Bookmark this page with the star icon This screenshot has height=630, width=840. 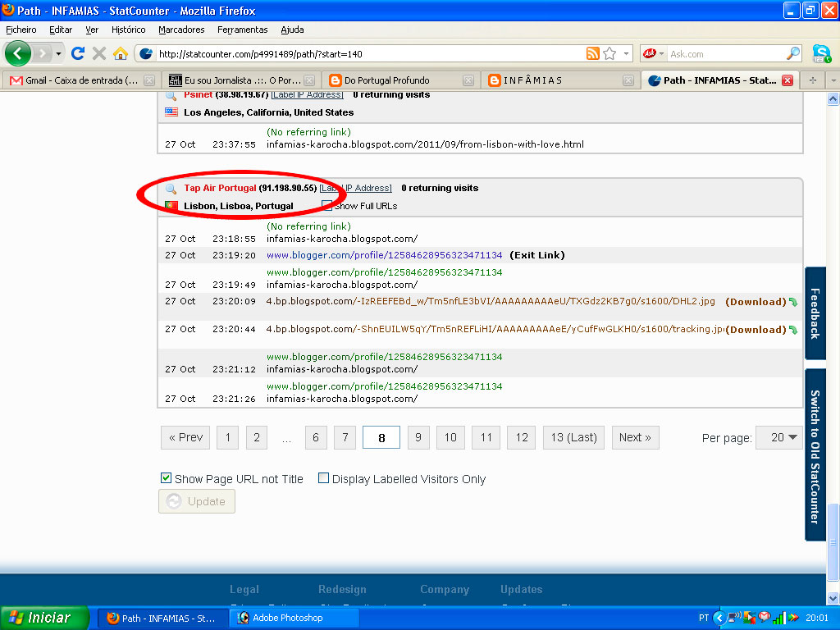[609, 53]
